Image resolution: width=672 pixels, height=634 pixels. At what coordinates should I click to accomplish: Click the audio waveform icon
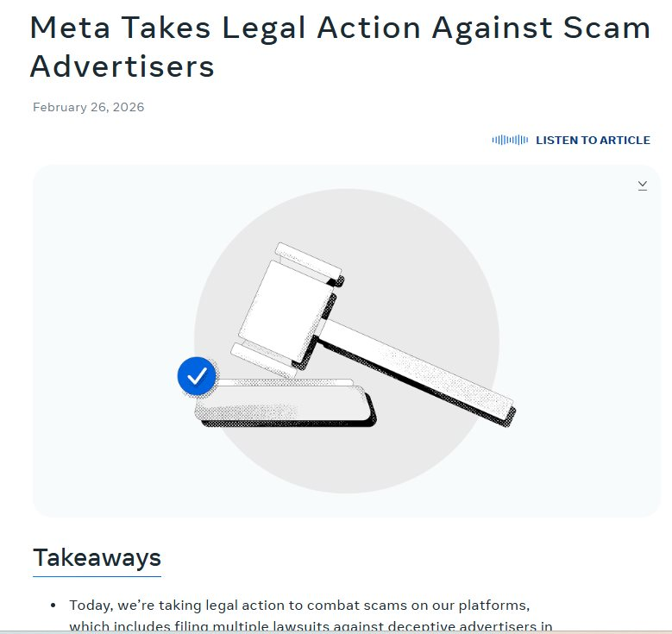[509, 140]
